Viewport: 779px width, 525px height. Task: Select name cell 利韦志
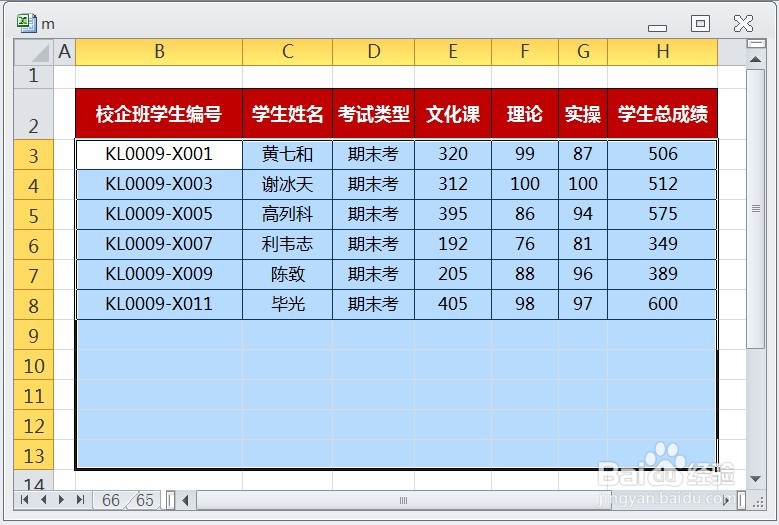click(288, 244)
